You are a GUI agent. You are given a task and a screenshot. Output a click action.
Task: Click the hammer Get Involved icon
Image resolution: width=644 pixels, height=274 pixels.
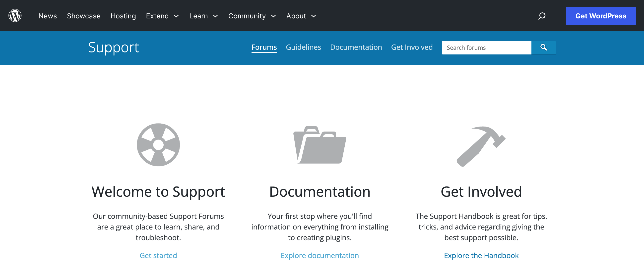(x=481, y=146)
